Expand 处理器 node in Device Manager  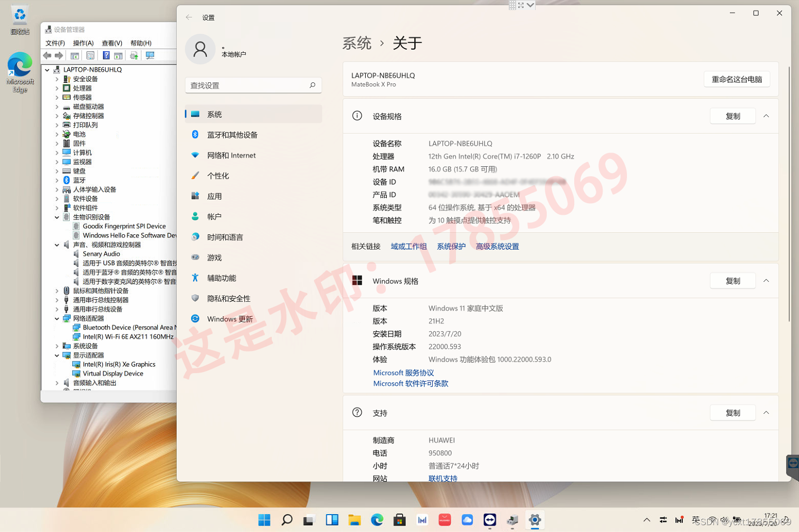(57, 88)
